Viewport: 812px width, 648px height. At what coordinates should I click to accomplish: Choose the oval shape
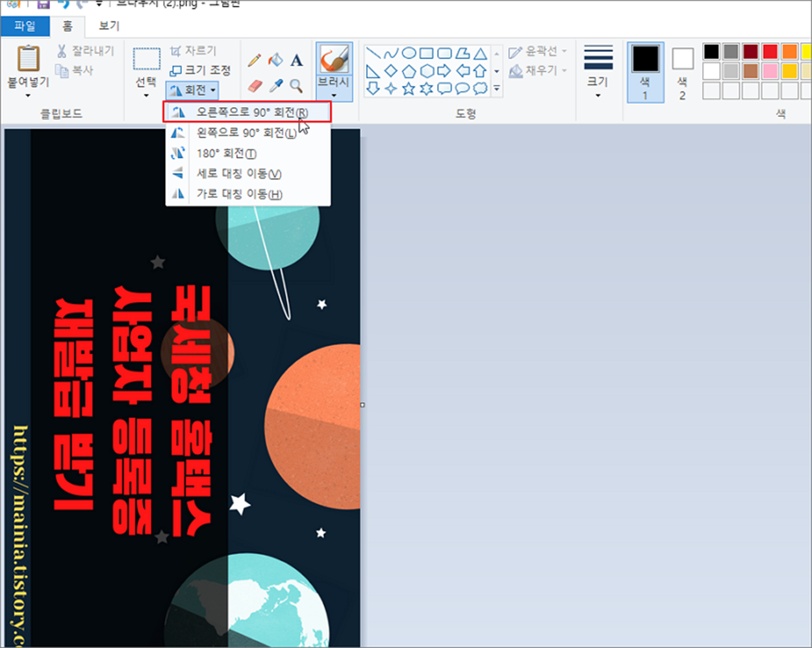(409, 53)
